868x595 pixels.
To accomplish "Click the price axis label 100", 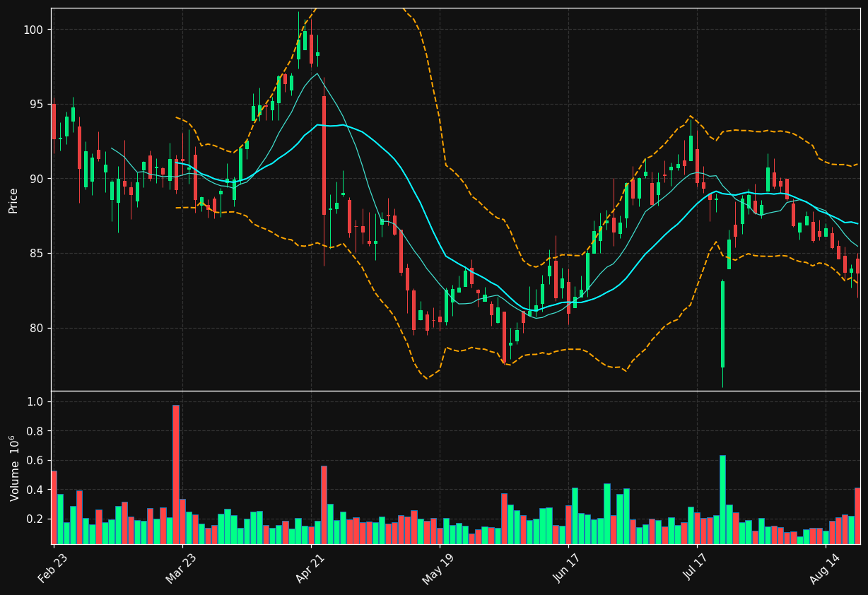I will pos(33,30).
